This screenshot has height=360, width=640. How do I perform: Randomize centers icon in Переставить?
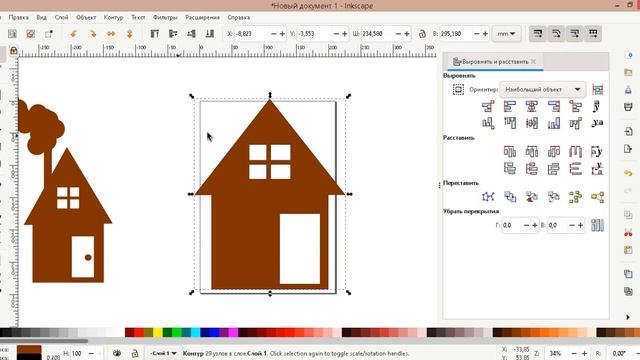coord(576,197)
